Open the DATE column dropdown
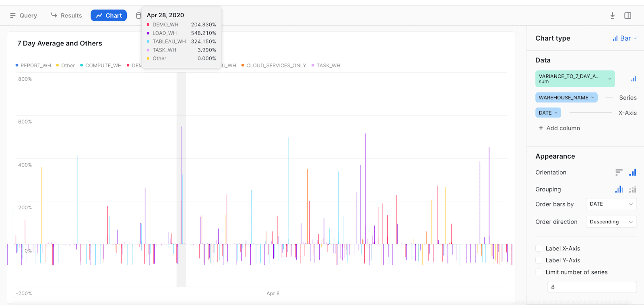 point(548,113)
